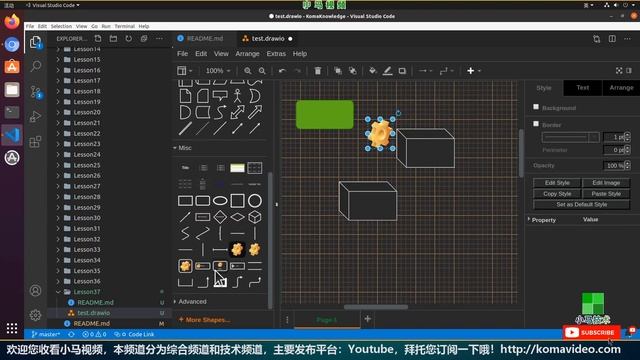
Task: Click the Edit Style button
Action: (x=557, y=182)
